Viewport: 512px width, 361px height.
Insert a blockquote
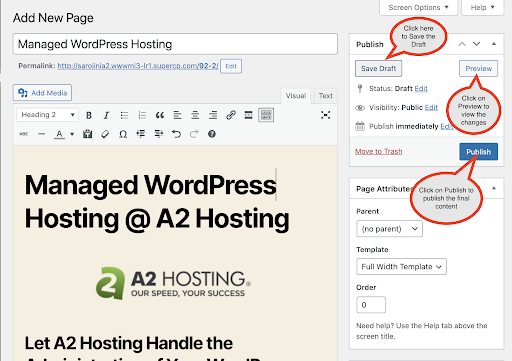coord(160,115)
